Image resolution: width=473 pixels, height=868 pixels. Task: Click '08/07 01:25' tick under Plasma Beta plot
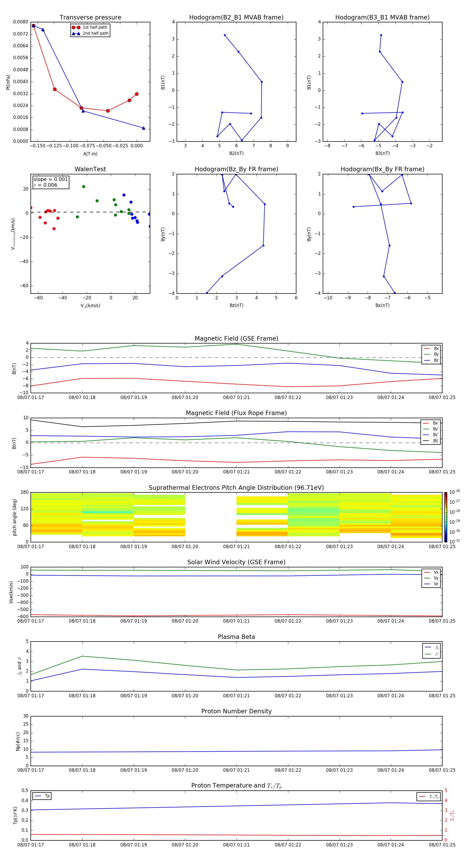click(442, 695)
